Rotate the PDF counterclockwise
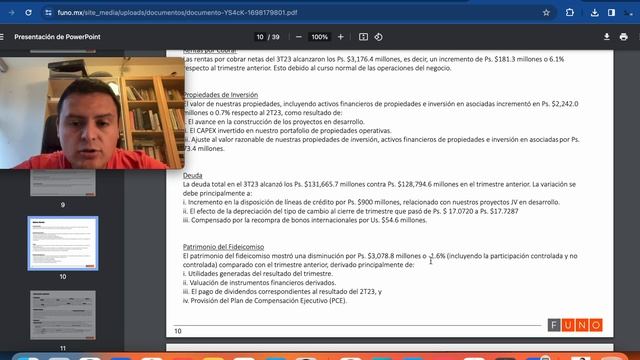Viewport: 640px width, 360px height. click(378, 37)
